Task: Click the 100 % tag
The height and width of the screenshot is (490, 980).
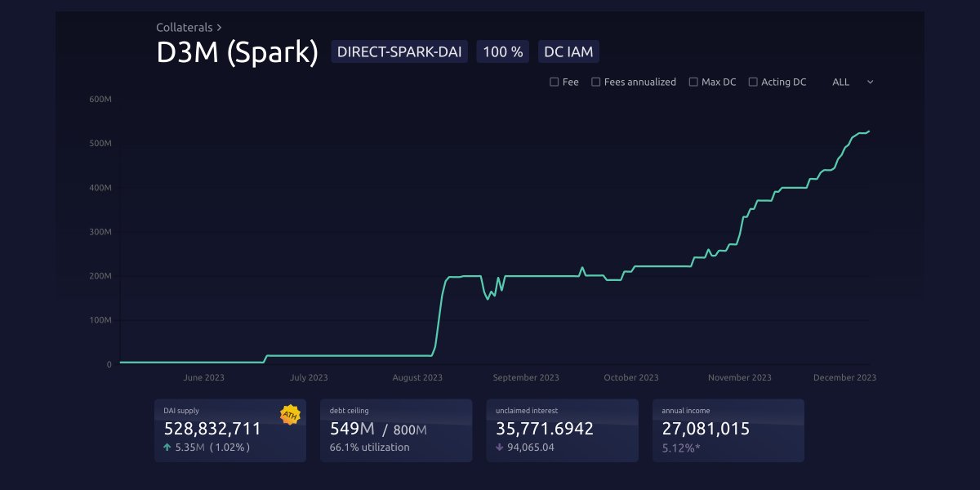Action: pyautogui.click(x=503, y=52)
